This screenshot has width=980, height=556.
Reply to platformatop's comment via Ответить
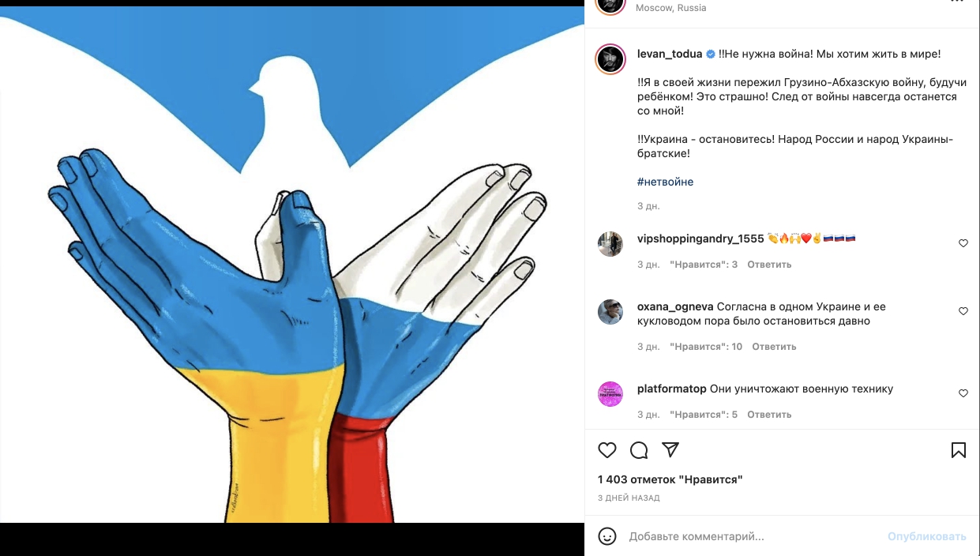[769, 415]
